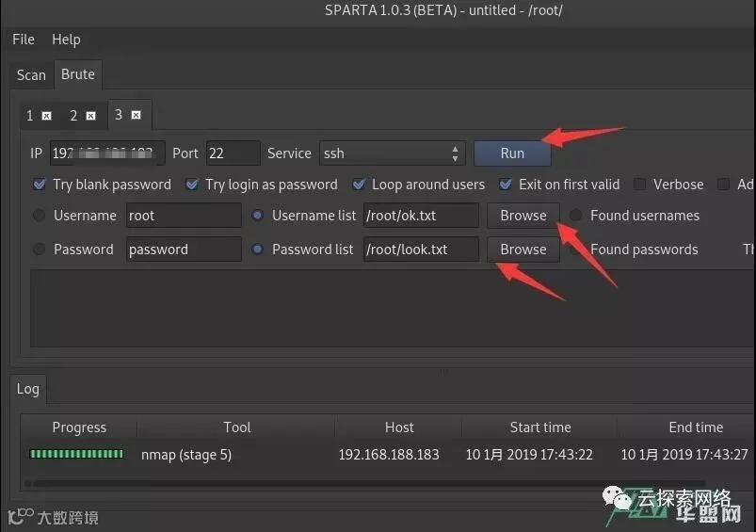This screenshot has width=756, height=532.
Task: Click start time 17:43:22 cell
Action: click(x=529, y=455)
